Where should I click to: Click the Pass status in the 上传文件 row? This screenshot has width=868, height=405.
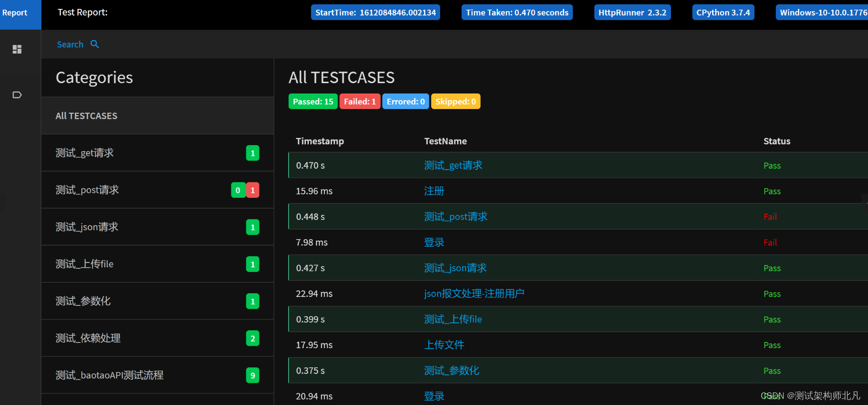pyautogui.click(x=772, y=345)
